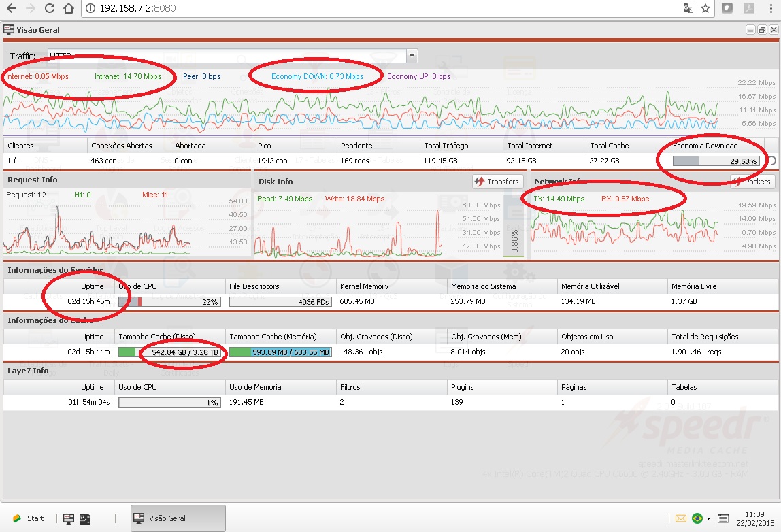Screen dimensions: 781x532
Task: Click the Brazil flag language icon
Action: click(697, 518)
